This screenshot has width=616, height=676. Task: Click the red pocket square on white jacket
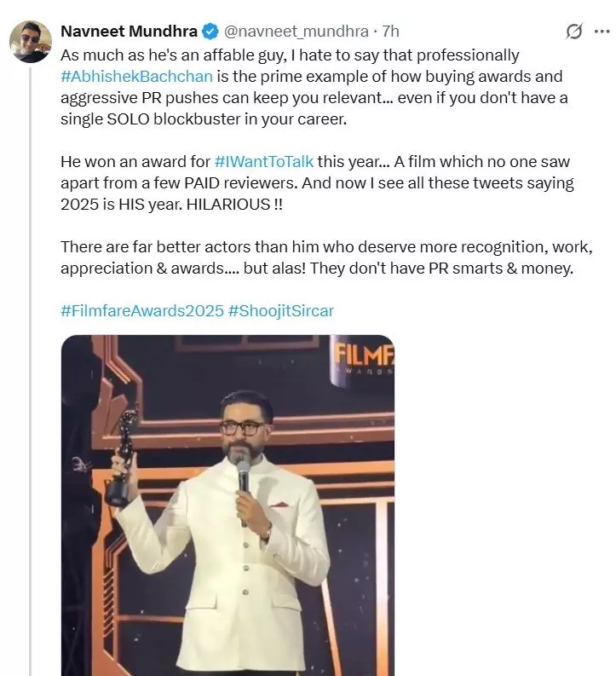(280, 504)
